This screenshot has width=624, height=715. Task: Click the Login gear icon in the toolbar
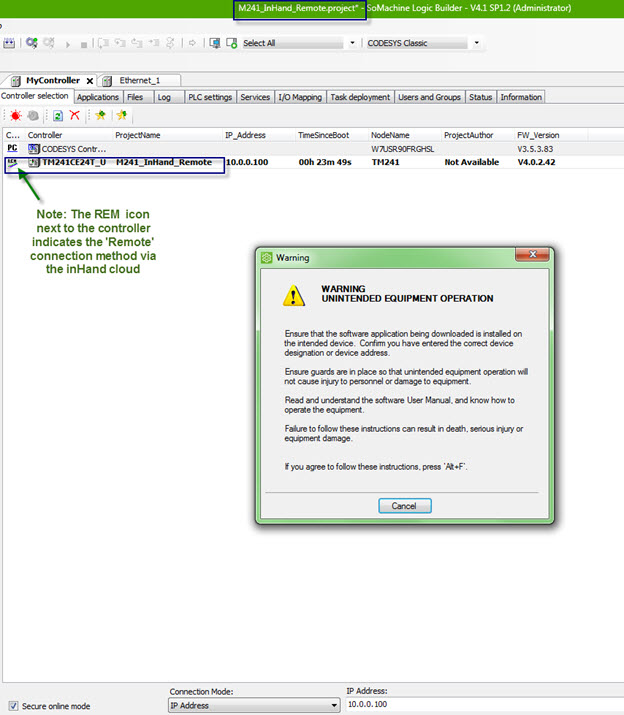(31, 43)
